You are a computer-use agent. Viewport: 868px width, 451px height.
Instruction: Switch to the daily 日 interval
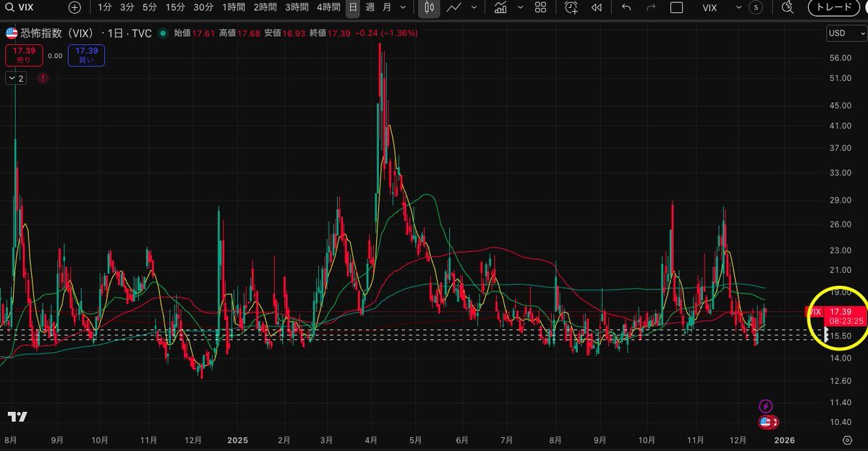pyautogui.click(x=352, y=7)
